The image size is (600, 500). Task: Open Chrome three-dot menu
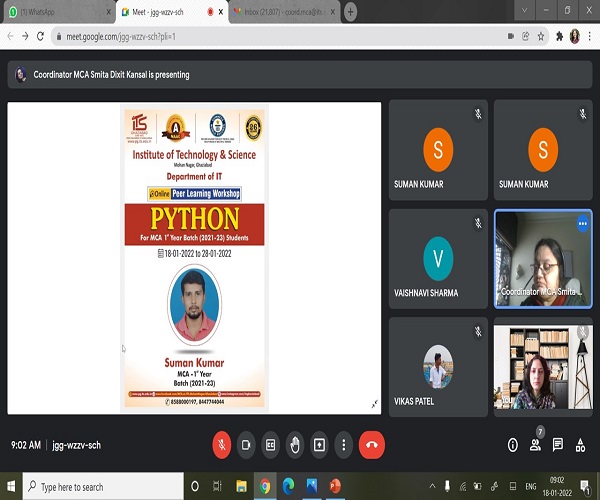[590, 36]
